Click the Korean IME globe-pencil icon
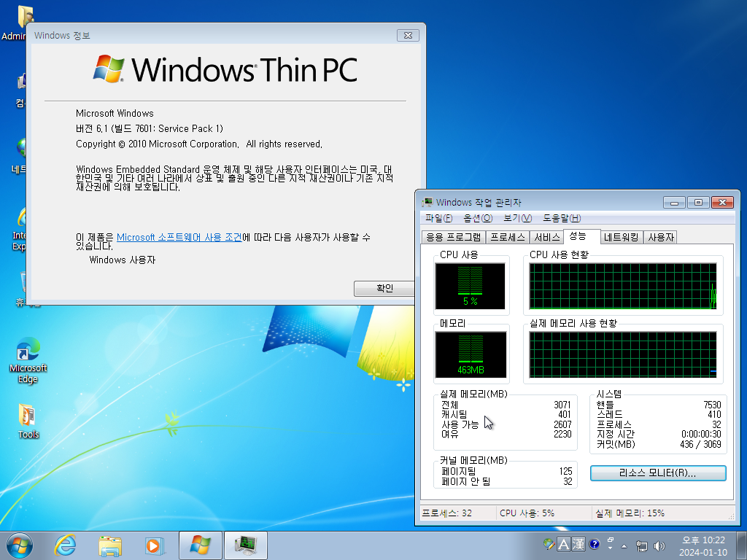 [x=549, y=544]
